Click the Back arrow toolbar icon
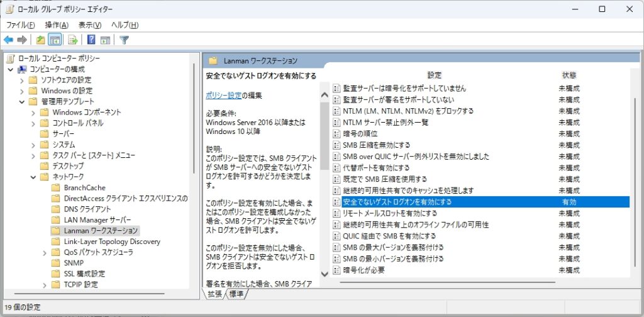Image resolution: width=644 pixels, height=317 pixels. point(8,40)
